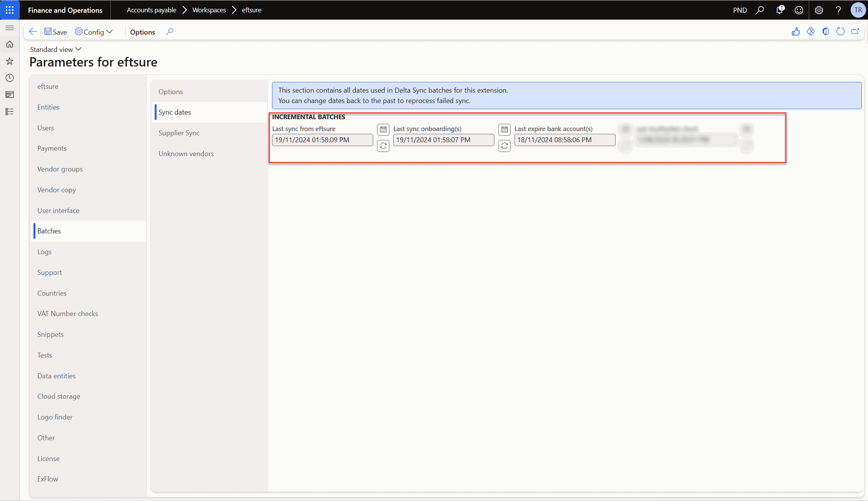Open the Data entities tab
Image resolution: width=868 pixels, height=501 pixels.
88,376
